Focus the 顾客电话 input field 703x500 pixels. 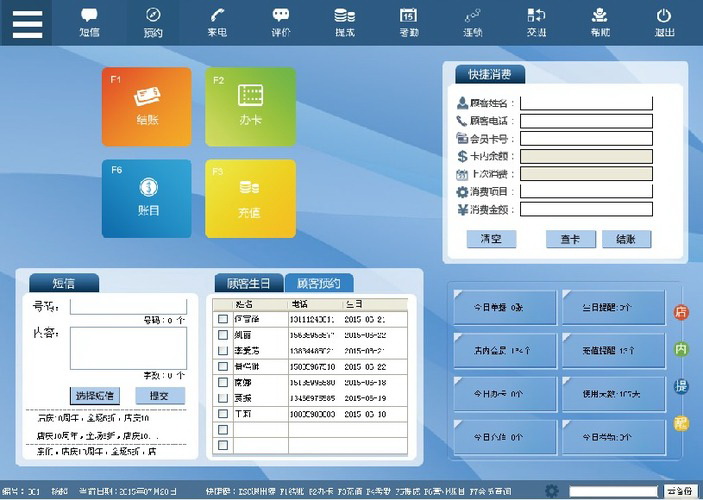click(x=586, y=121)
